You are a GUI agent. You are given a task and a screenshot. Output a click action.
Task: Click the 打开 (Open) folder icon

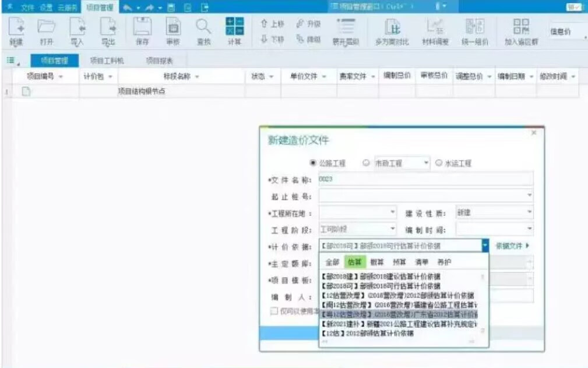[x=47, y=27]
